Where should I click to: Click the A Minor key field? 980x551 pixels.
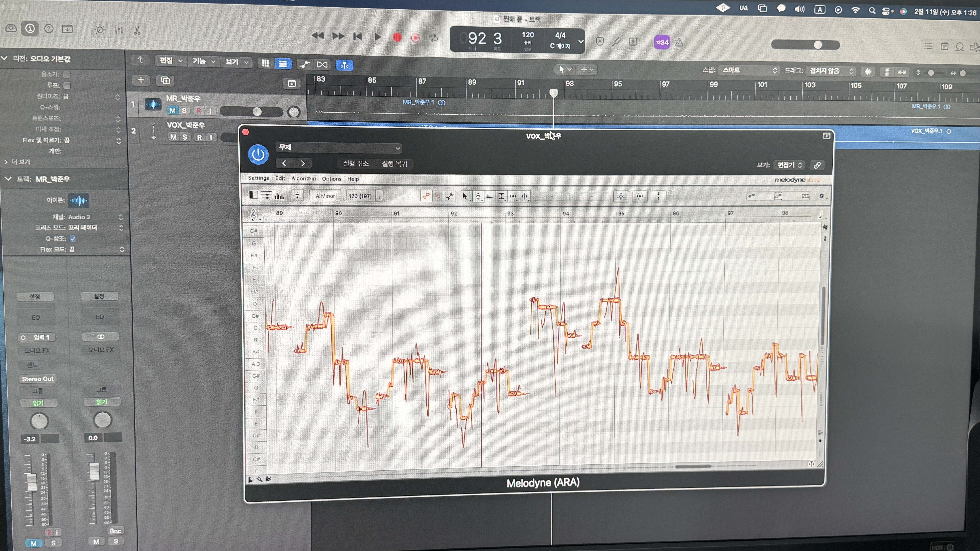click(x=325, y=196)
